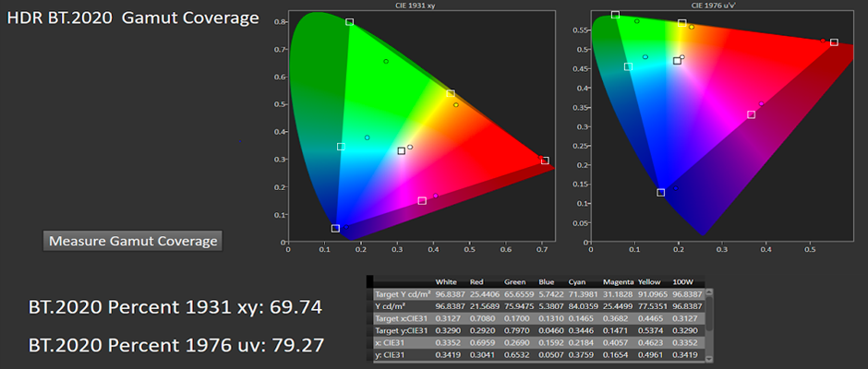Screen dimensions: 868x369
Task: Click the measured Cyan x cell 0.2184
Action: tap(581, 343)
